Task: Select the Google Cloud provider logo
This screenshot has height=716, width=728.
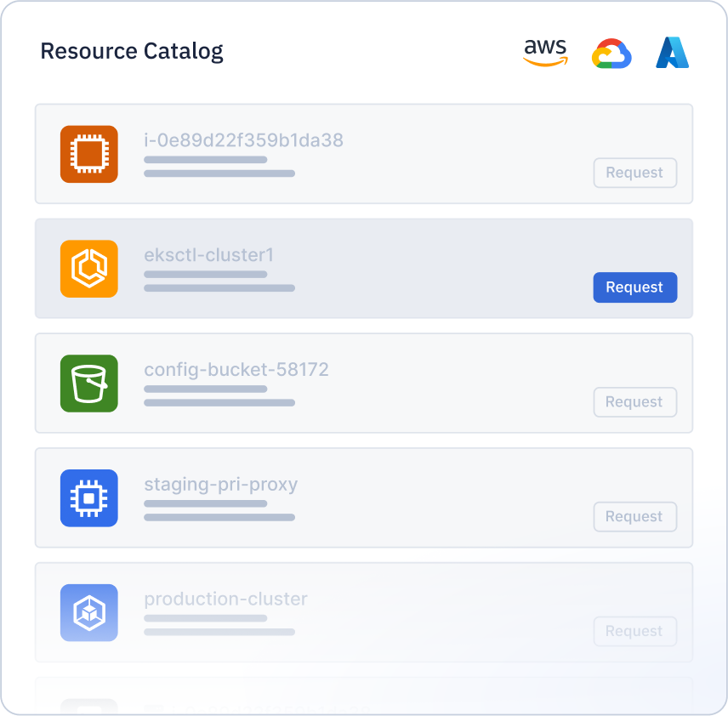Action: [x=611, y=54]
